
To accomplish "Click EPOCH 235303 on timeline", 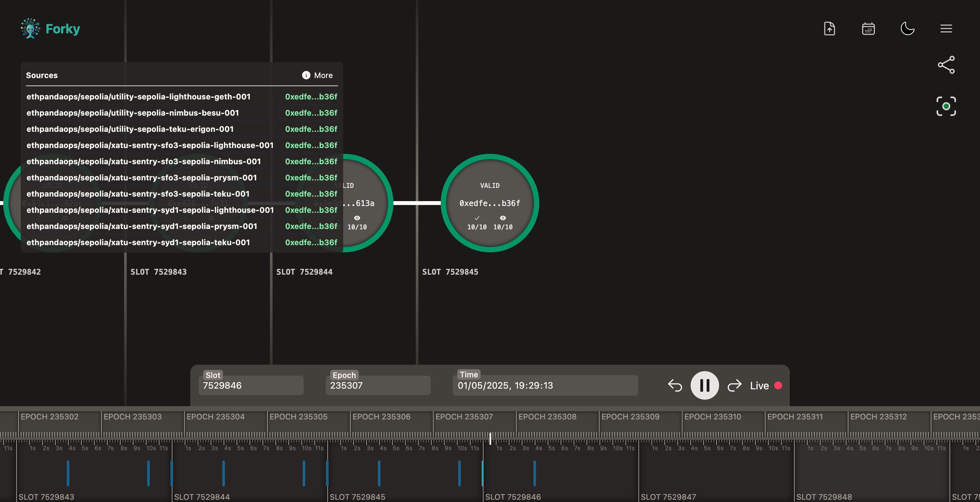I will (x=133, y=417).
